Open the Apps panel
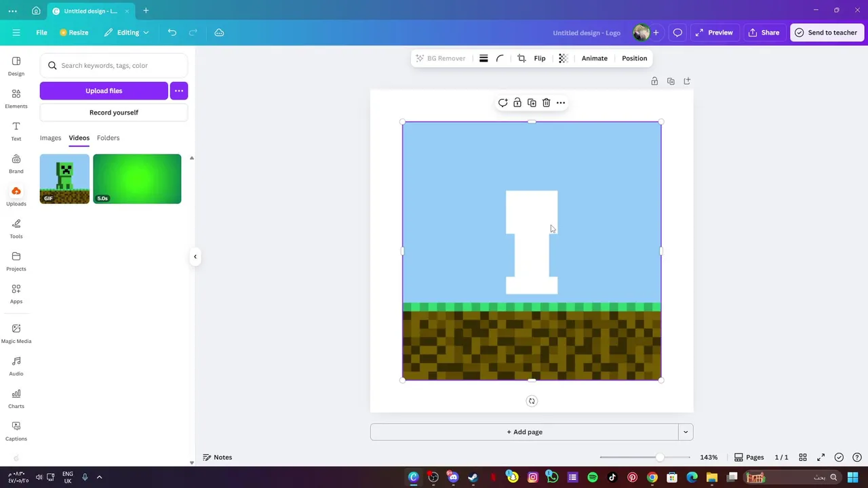 point(16,293)
